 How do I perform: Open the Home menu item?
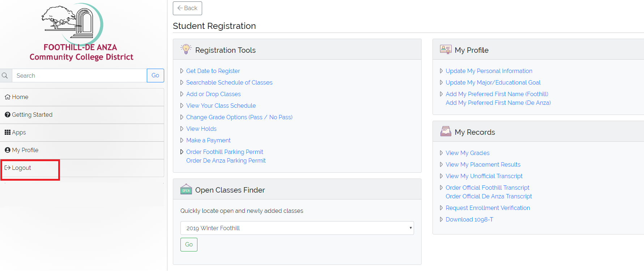tap(82, 97)
